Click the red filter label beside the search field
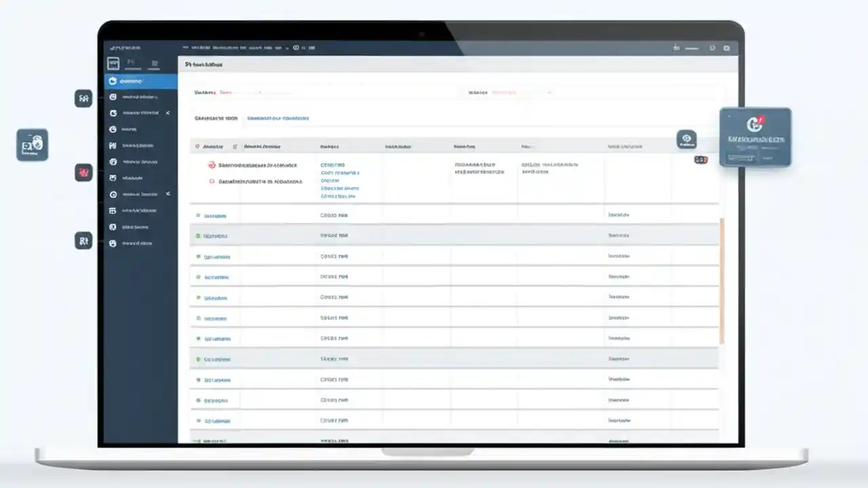The width and height of the screenshot is (868, 488). [x=226, y=92]
